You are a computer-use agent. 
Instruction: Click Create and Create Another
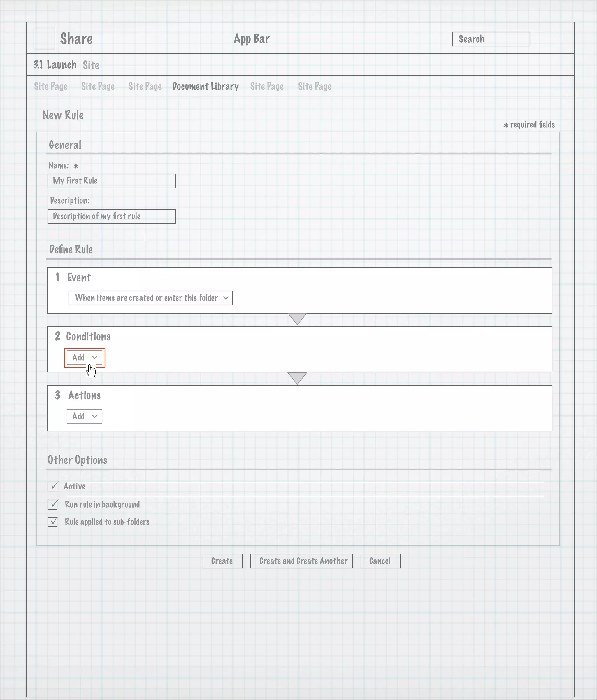tap(301, 561)
